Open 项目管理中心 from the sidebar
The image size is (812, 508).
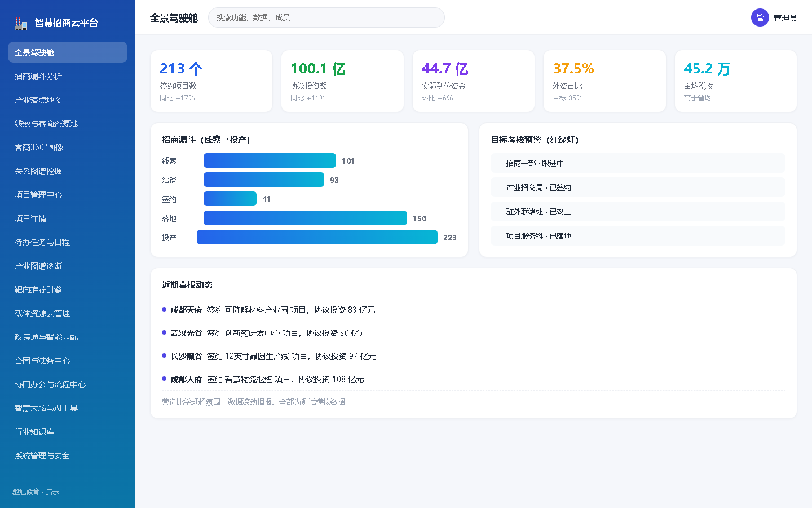point(68,195)
